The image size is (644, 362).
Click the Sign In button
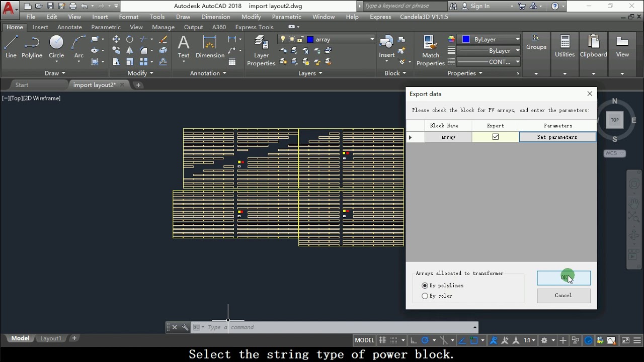(475, 6)
